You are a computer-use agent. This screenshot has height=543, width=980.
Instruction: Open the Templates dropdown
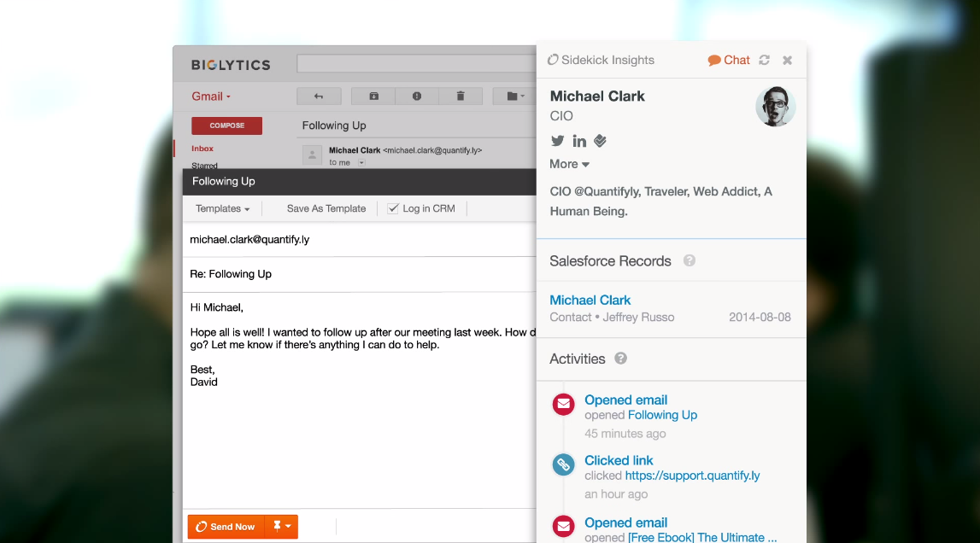pyautogui.click(x=222, y=208)
